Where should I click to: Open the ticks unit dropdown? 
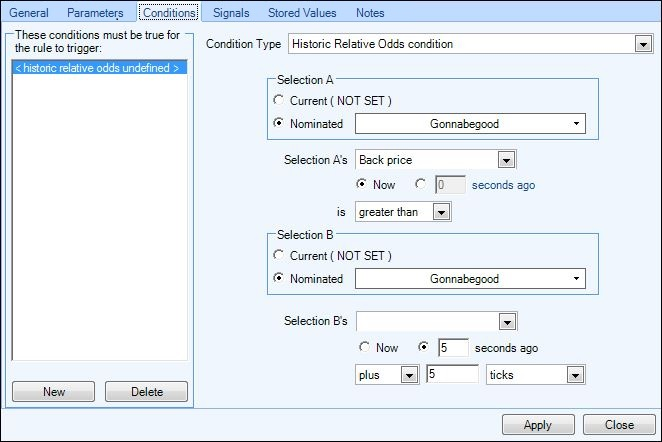pyautogui.click(x=535, y=375)
